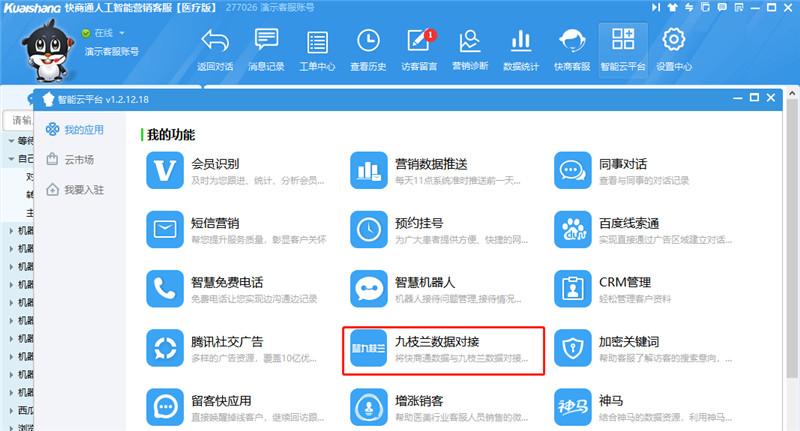Open 访客留言 with notification badge
Viewport: 800px width, 431px height.
click(x=417, y=48)
